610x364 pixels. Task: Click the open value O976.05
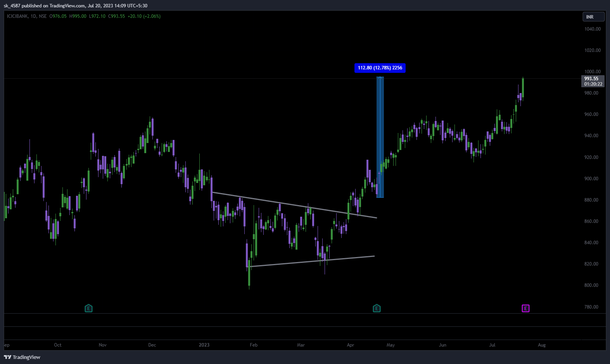coord(58,16)
